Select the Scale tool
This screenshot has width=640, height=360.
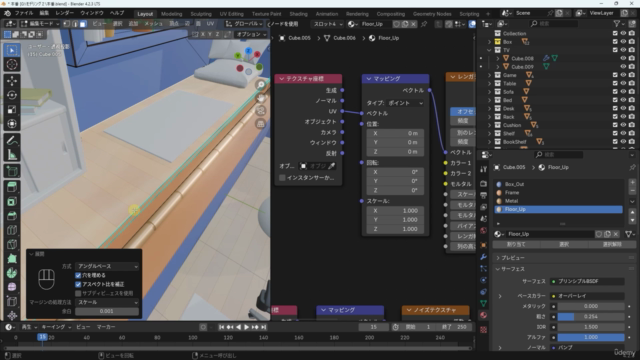[x=12, y=109]
